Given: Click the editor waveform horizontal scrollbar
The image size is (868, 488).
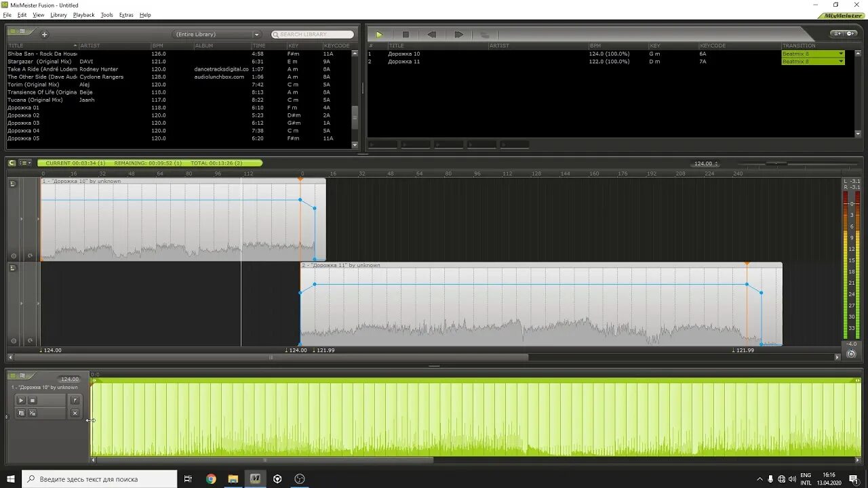Looking at the screenshot, I should pyautogui.click(x=264, y=460).
